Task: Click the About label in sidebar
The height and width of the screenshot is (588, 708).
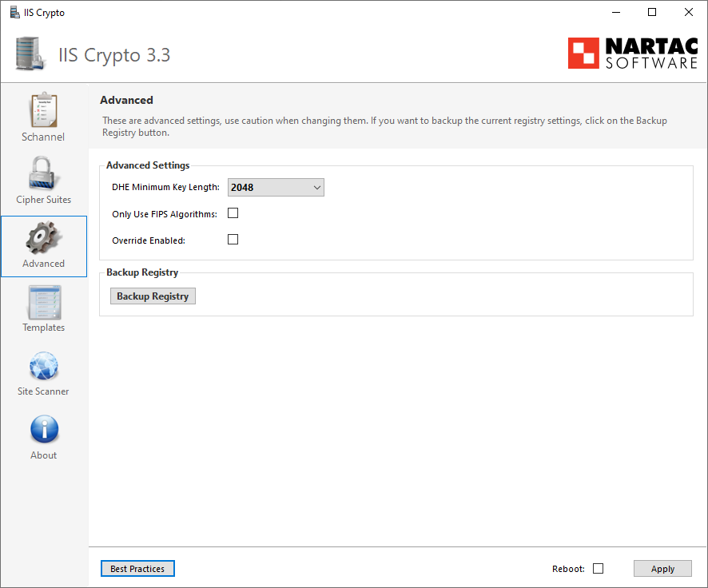Action: [x=43, y=455]
